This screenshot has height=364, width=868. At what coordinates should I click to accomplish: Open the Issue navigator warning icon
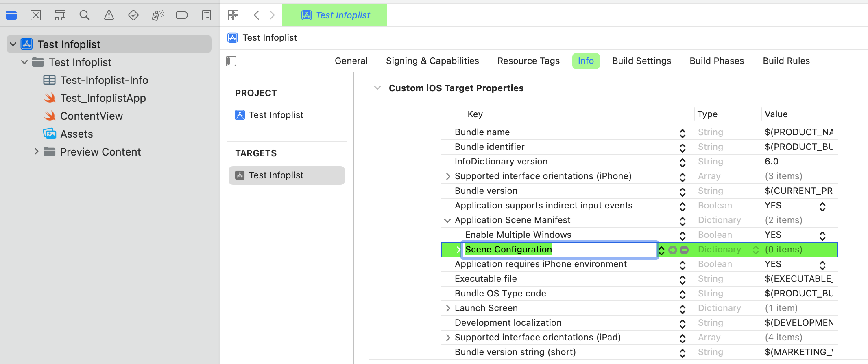point(109,15)
